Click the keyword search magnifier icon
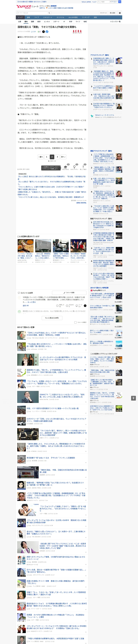Image resolution: width=138 pixels, height=644 pixels. pyautogui.click(x=49, y=13)
